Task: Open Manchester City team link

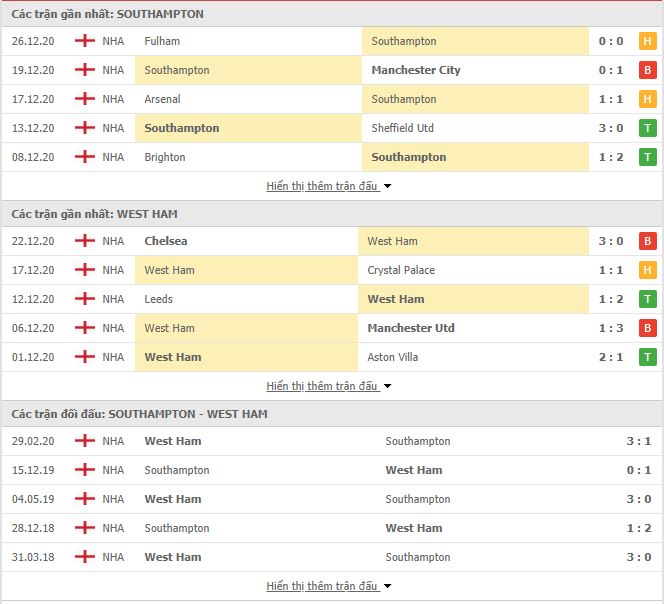Action: point(416,70)
